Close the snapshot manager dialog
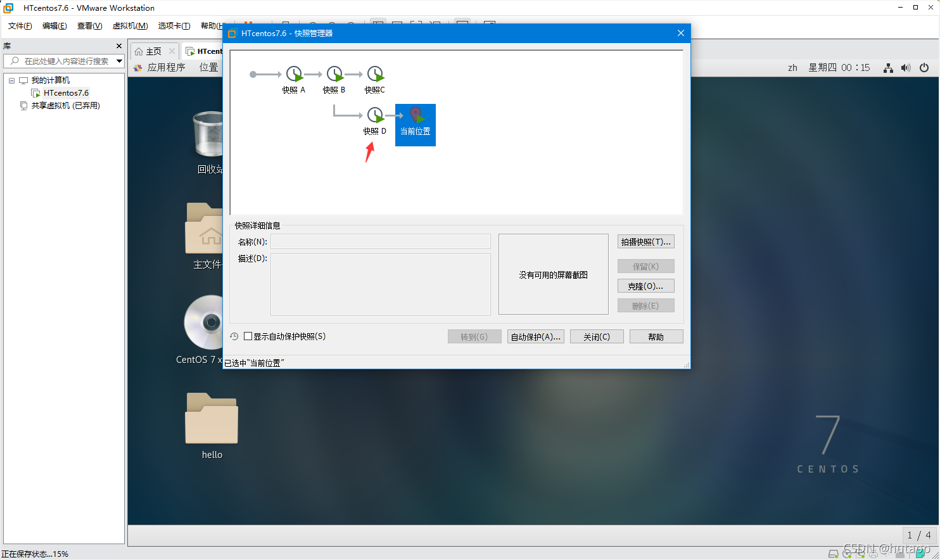This screenshot has height=560, width=940. (681, 33)
